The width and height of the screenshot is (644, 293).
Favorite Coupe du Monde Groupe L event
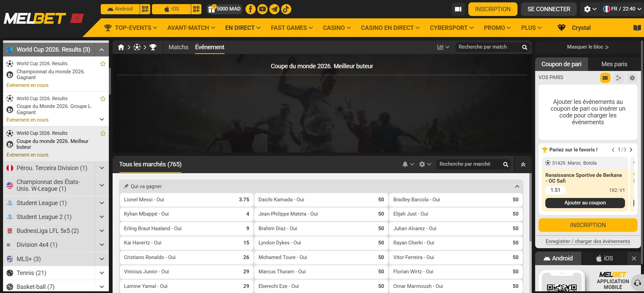103,99
